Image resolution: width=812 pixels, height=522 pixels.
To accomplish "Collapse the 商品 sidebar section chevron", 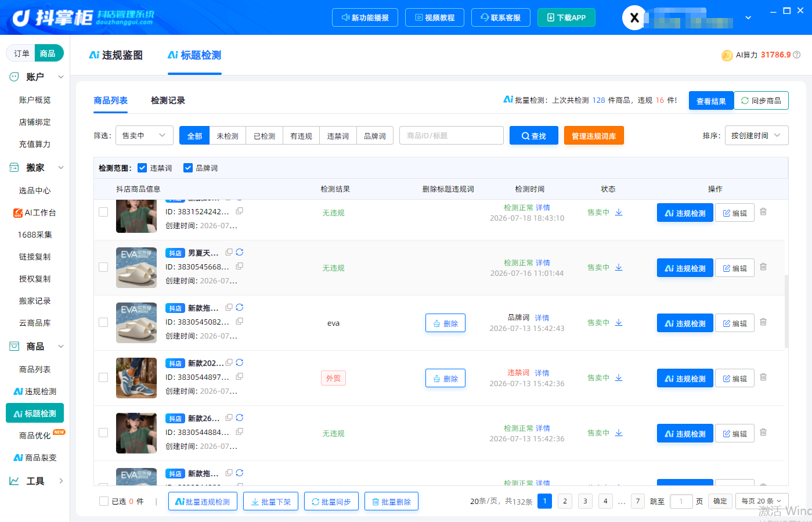I will pos(61,347).
